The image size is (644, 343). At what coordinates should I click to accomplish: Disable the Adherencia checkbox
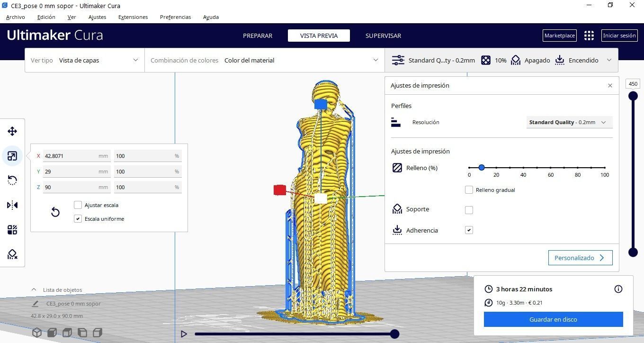tap(469, 230)
